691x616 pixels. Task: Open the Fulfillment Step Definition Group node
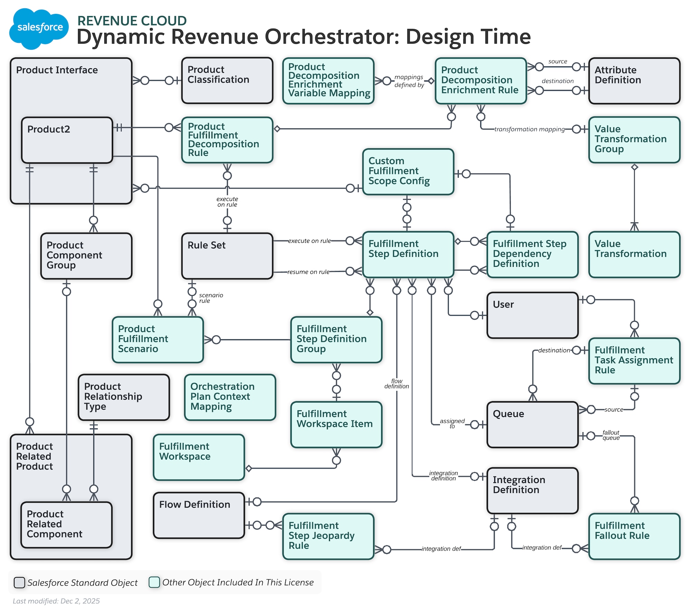336,340
